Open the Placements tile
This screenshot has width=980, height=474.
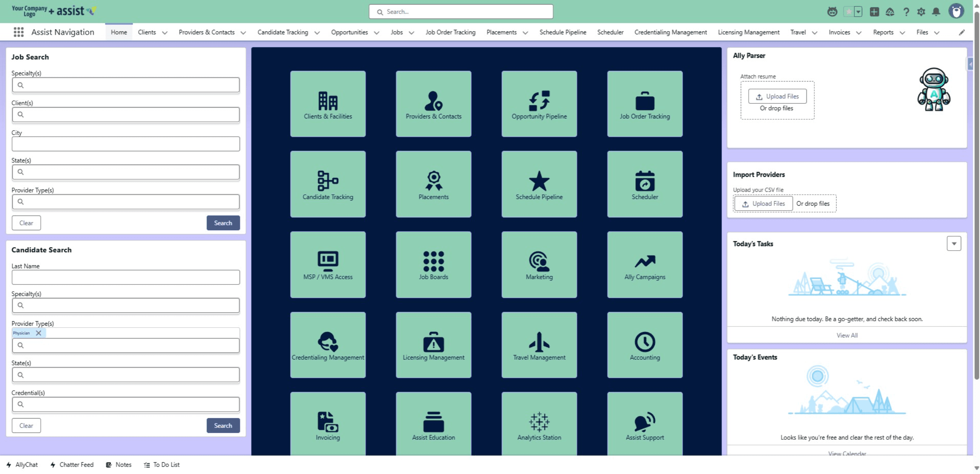click(x=433, y=184)
